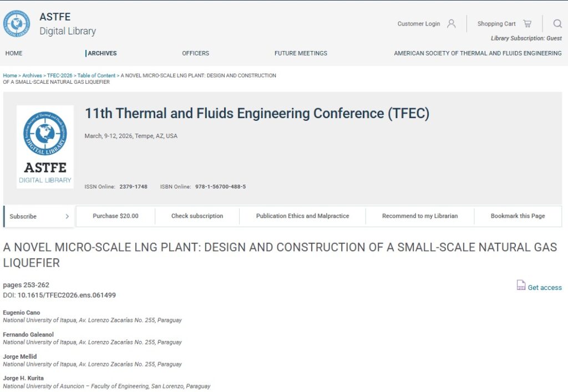Click the Customer Login user icon
This screenshot has height=392, width=568.
click(451, 24)
